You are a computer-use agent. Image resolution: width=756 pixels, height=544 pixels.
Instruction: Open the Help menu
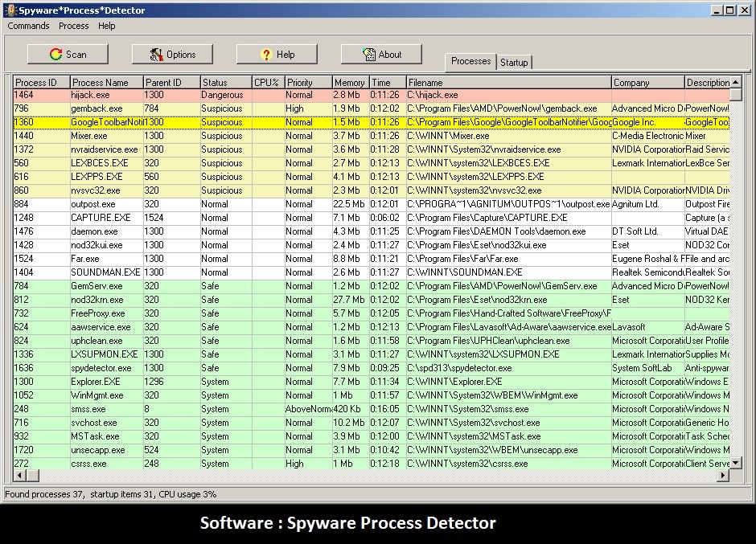pyautogui.click(x=105, y=26)
